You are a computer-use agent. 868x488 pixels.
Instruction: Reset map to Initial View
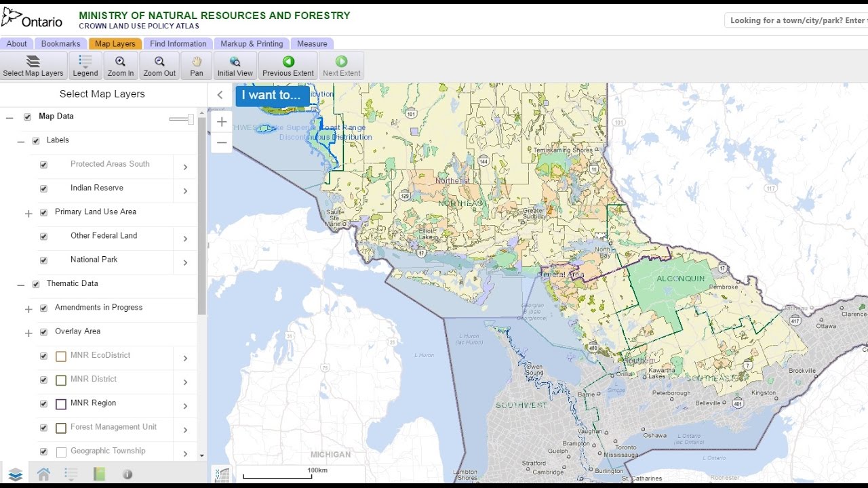click(x=235, y=66)
